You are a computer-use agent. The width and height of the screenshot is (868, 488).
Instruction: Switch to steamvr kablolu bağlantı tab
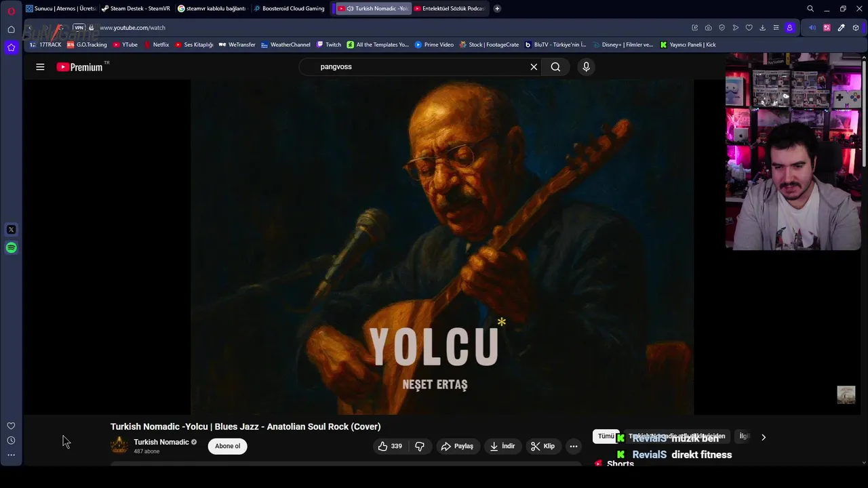(212, 9)
